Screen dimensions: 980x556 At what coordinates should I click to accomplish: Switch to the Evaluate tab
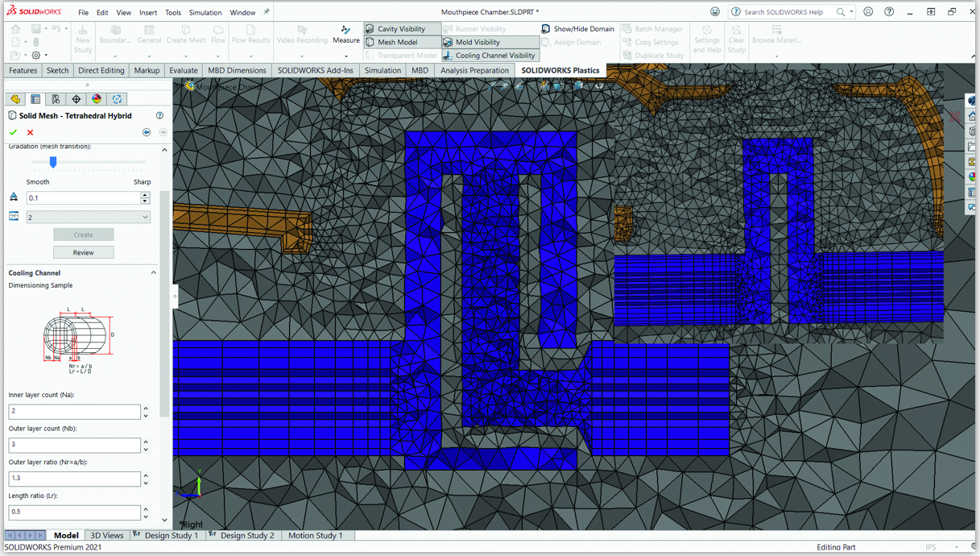coord(184,70)
